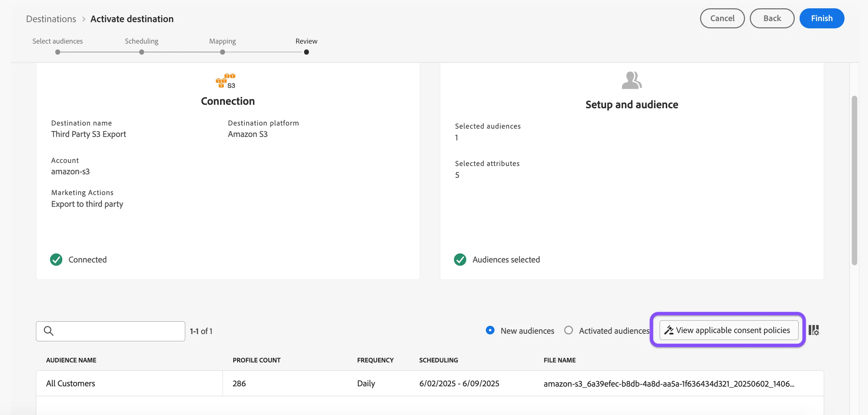
Task: Go to the Scheduling step
Action: pyautogui.click(x=142, y=45)
